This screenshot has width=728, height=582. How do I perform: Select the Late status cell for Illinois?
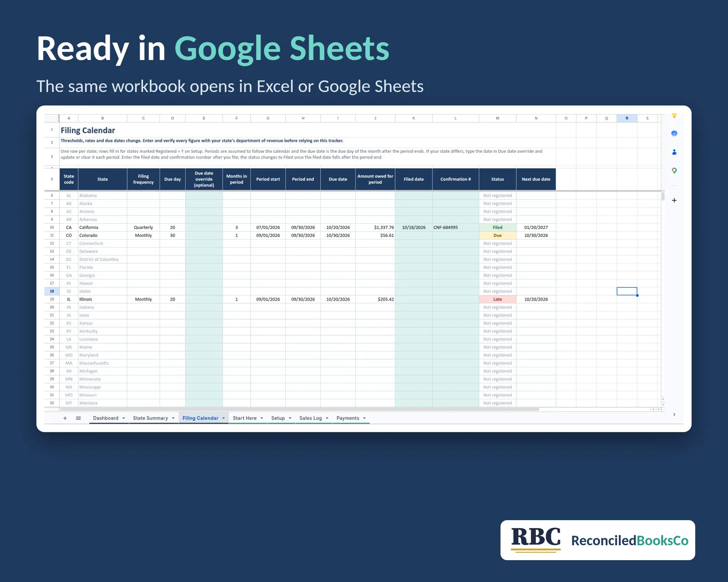tap(497, 299)
